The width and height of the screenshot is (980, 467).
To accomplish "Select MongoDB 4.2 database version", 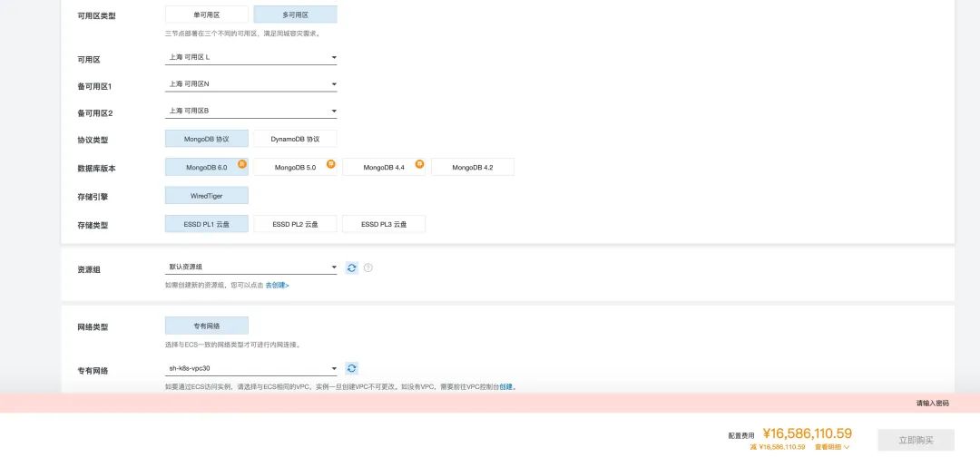I will (x=472, y=168).
